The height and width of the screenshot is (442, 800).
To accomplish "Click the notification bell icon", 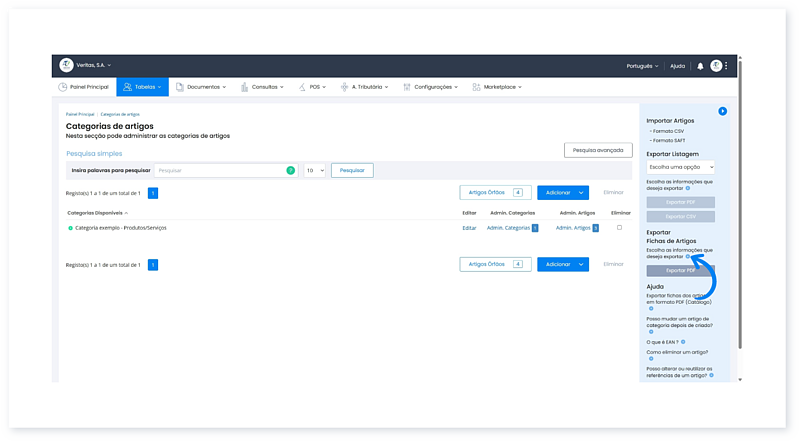I will click(x=700, y=66).
